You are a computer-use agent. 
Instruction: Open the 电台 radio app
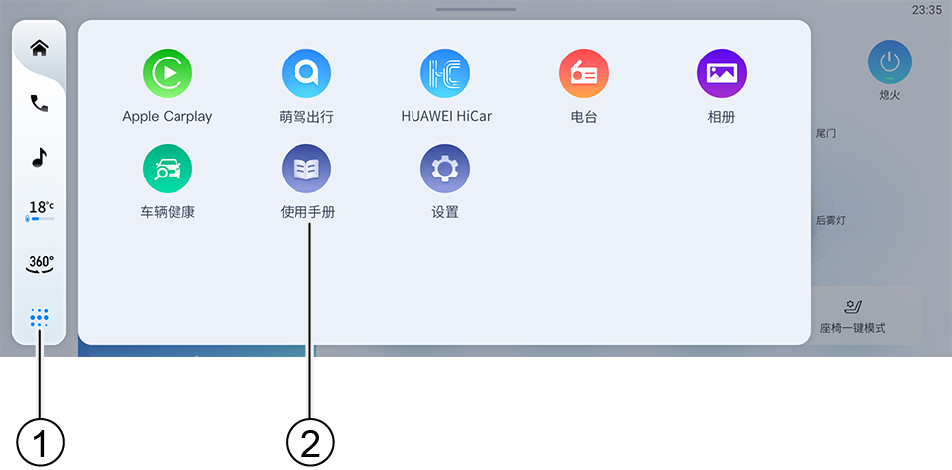[x=583, y=73]
